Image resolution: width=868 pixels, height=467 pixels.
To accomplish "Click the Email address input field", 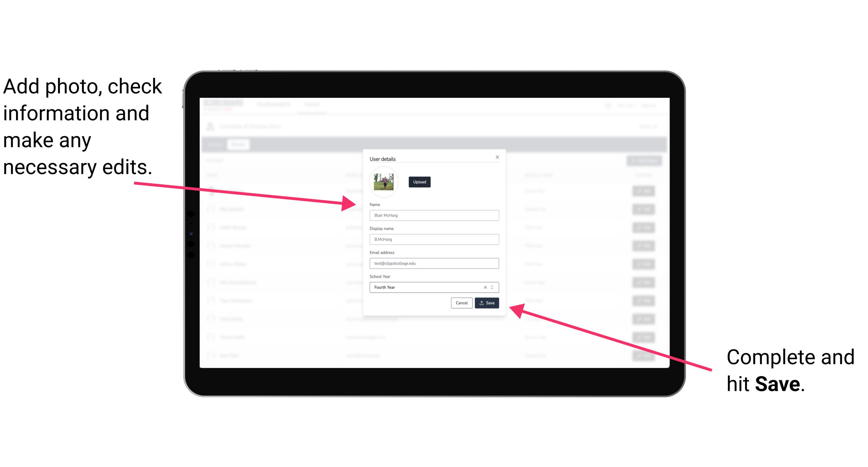I will [x=433, y=264].
